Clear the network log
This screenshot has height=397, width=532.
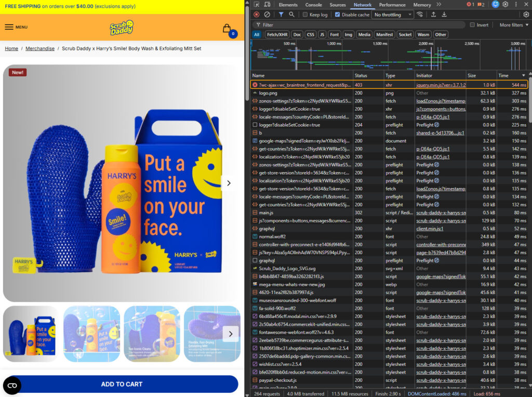click(x=268, y=15)
